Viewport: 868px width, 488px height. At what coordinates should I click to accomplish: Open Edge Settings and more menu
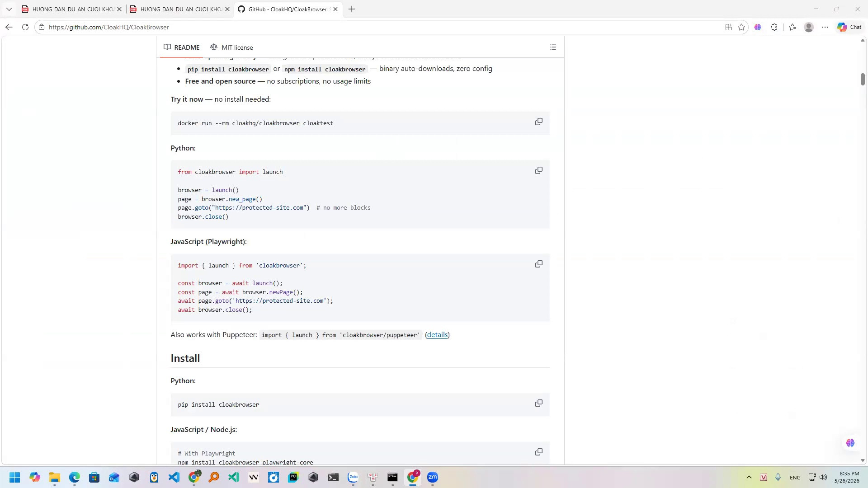(825, 27)
